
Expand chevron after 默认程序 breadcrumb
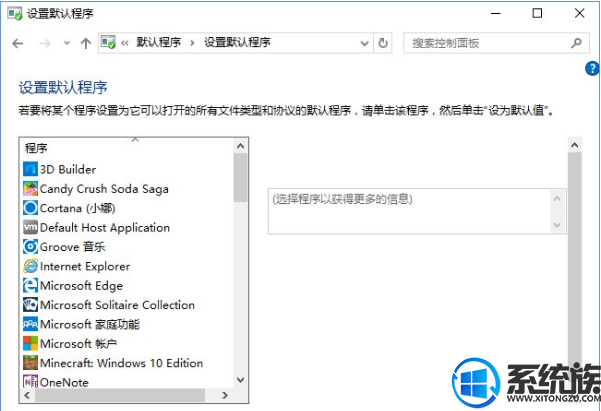point(192,43)
